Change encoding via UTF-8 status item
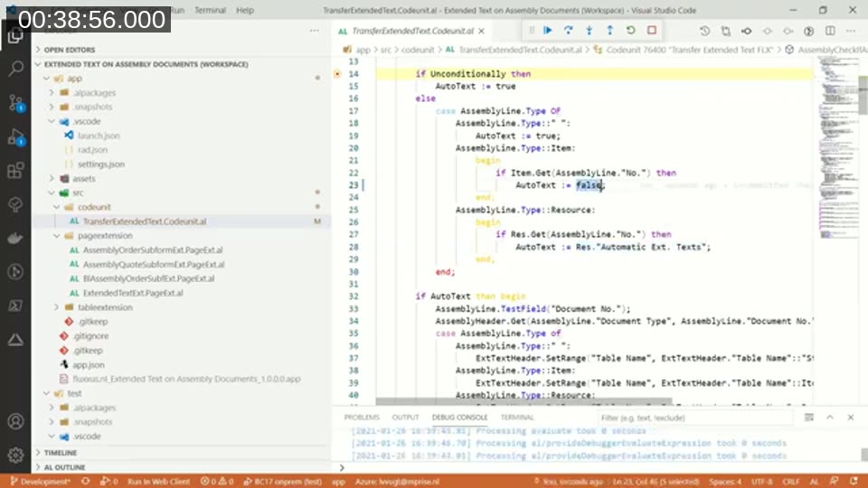The height and width of the screenshot is (488, 868). pyautogui.click(x=761, y=482)
